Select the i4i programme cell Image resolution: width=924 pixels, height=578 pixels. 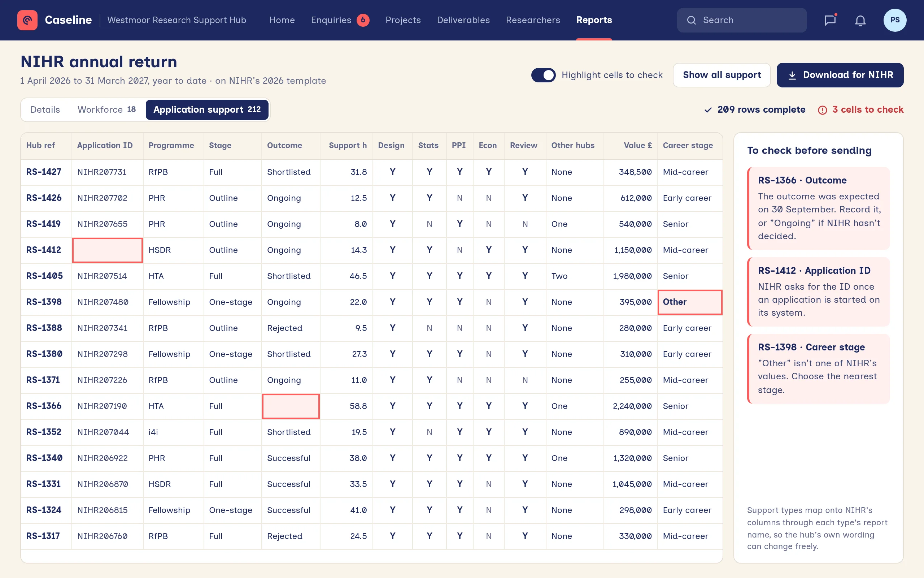[x=173, y=432]
